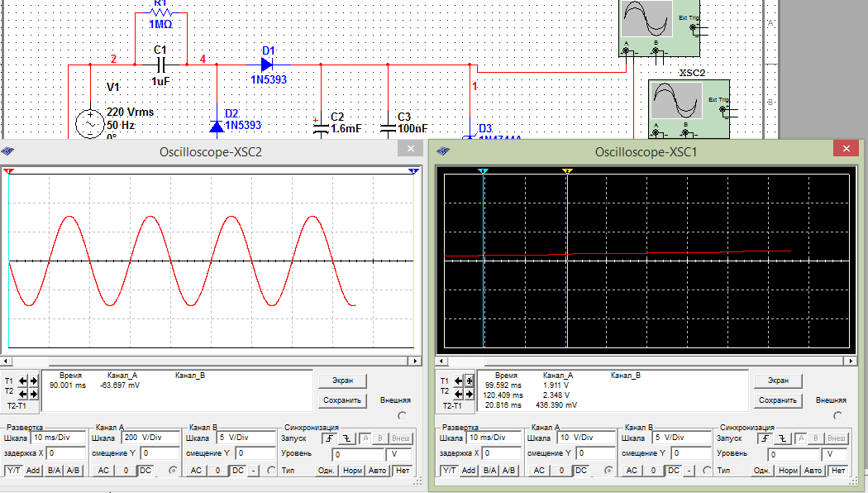Image resolution: width=868 pixels, height=493 pixels.
Task: Select rising edge trigger in Oscilloscope-XSC1
Action: (x=765, y=437)
